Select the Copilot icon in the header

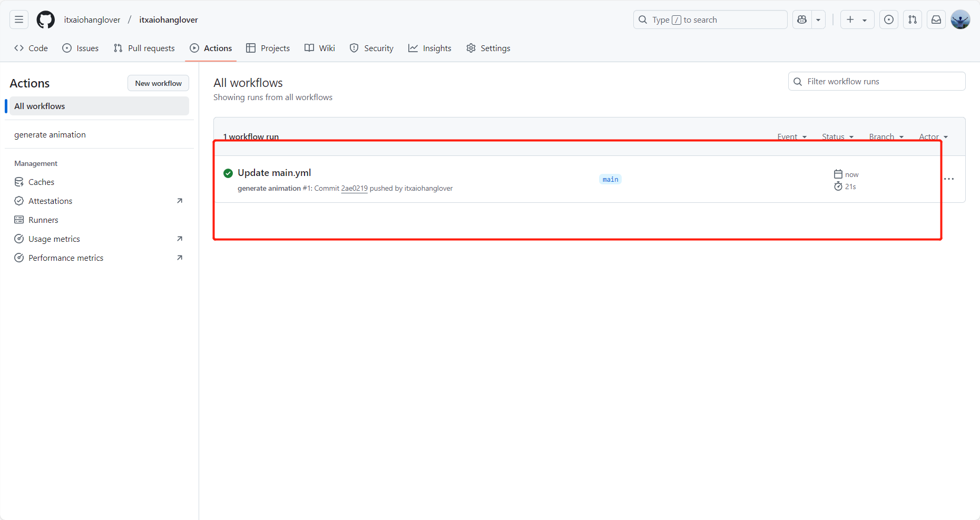tap(801, 19)
